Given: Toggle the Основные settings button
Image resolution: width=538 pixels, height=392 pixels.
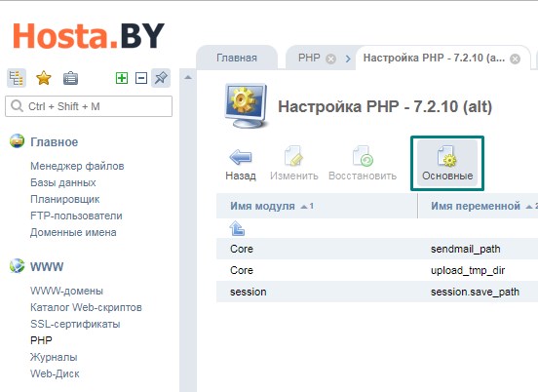Looking at the screenshot, I should coord(447,164).
